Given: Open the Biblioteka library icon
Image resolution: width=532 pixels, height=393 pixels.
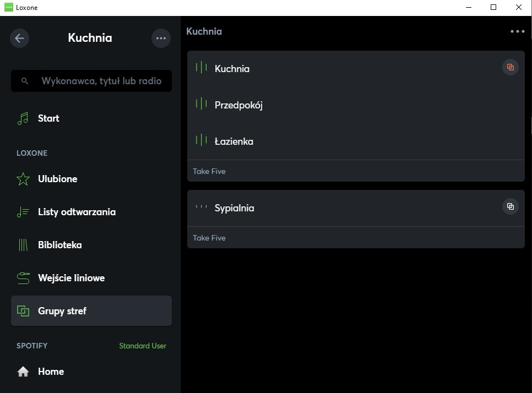Looking at the screenshot, I should pyautogui.click(x=23, y=245).
